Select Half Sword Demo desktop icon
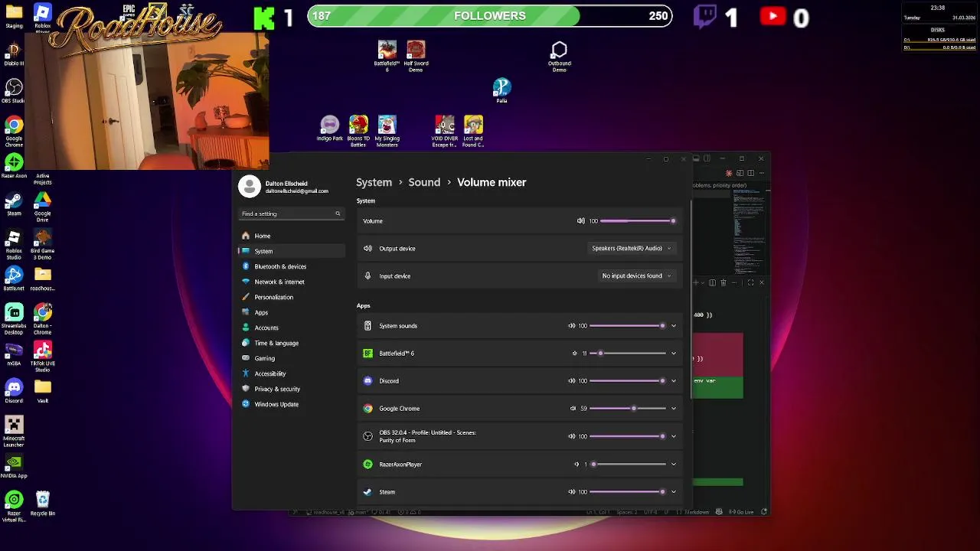The image size is (980, 551). tap(416, 56)
